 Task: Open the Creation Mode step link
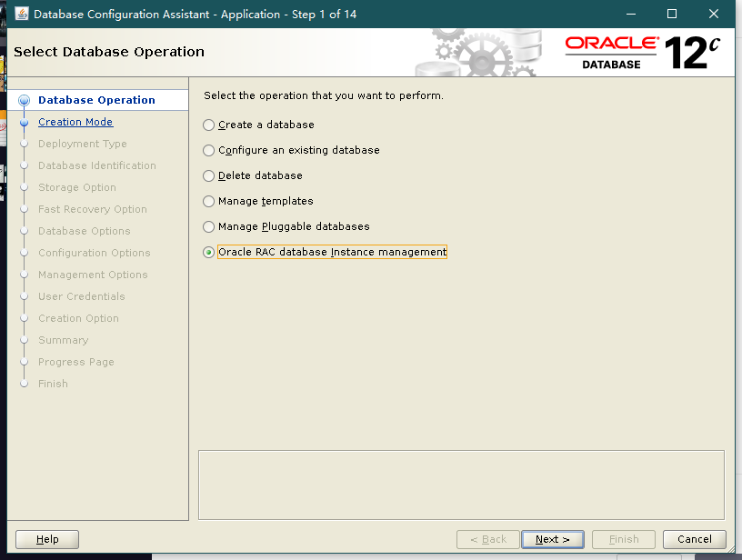75,122
